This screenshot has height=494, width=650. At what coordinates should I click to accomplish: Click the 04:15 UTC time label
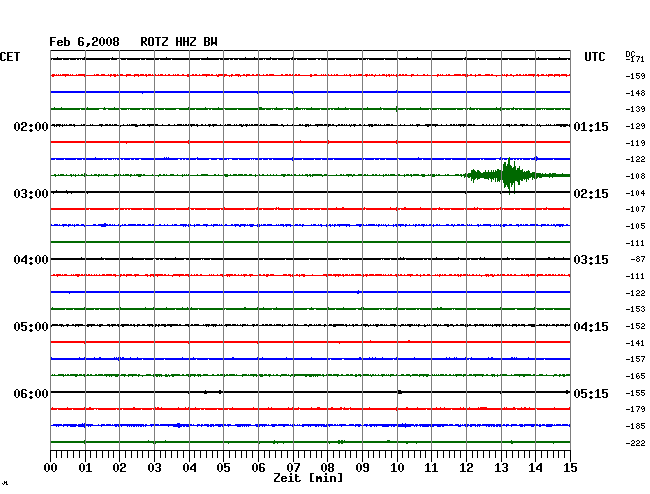point(591,327)
